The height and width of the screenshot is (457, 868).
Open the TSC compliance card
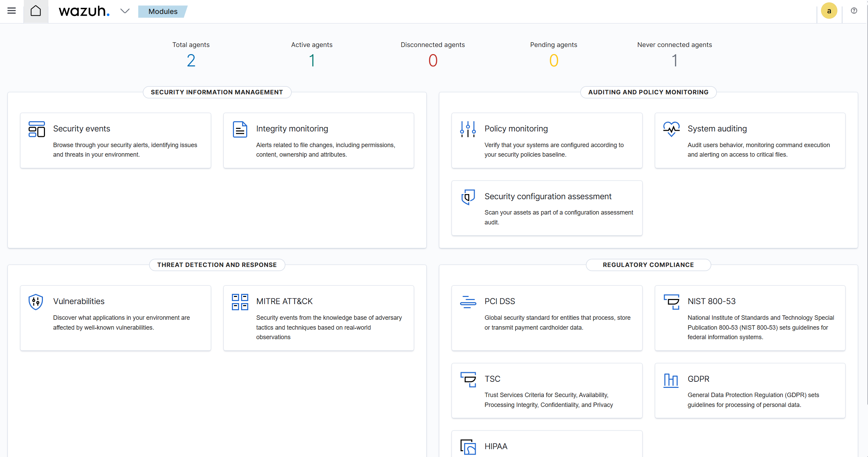click(492, 379)
